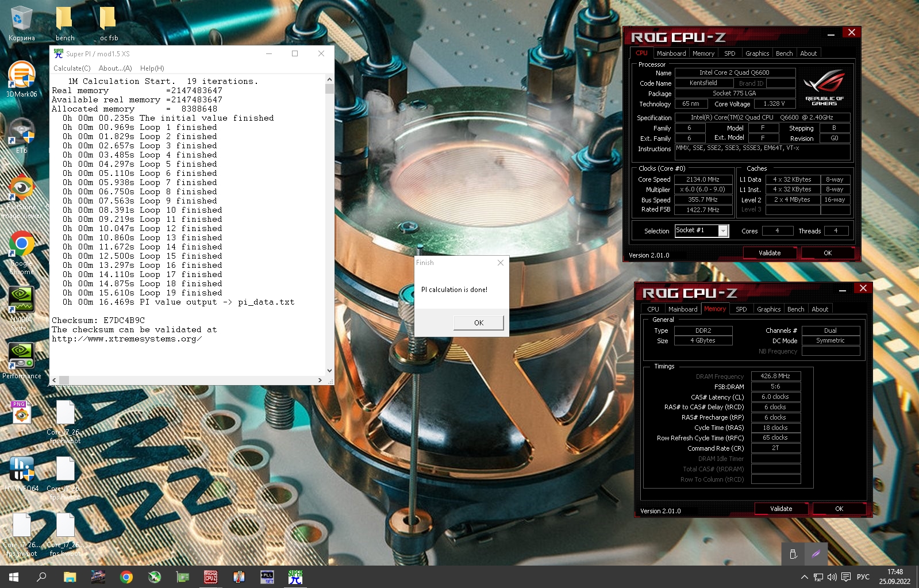Click Super PI vertical scrollbar up arrow
919x588 pixels.
(x=329, y=79)
